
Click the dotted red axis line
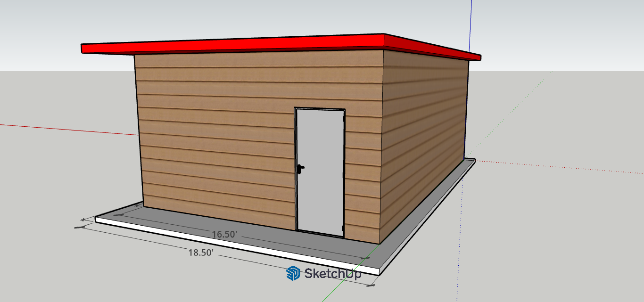[566, 166]
